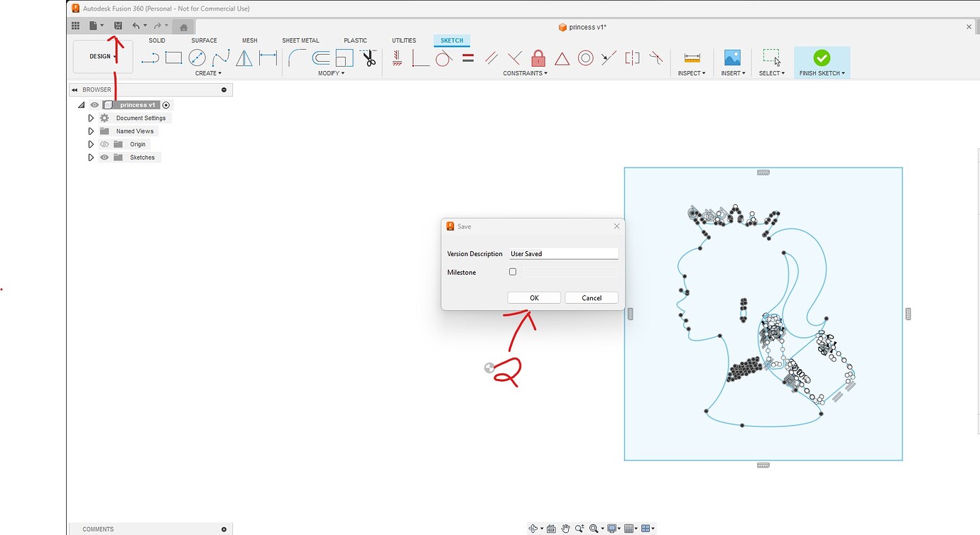Apply the Equal constraint
This screenshot has height=535, width=980.
[467, 58]
